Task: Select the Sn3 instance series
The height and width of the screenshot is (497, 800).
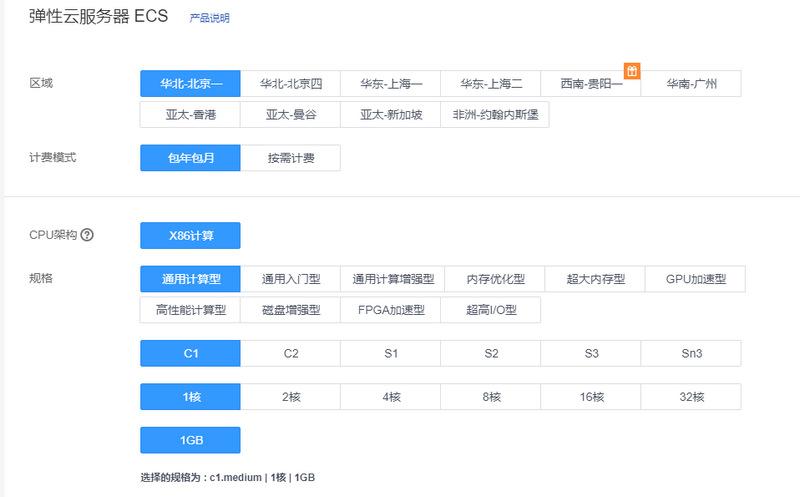Action: click(691, 353)
